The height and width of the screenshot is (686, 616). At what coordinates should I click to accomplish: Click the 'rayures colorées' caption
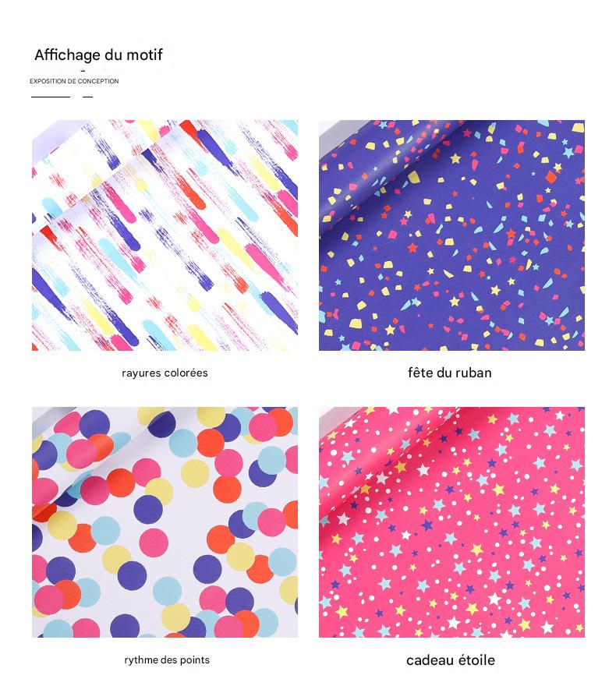tap(165, 373)
